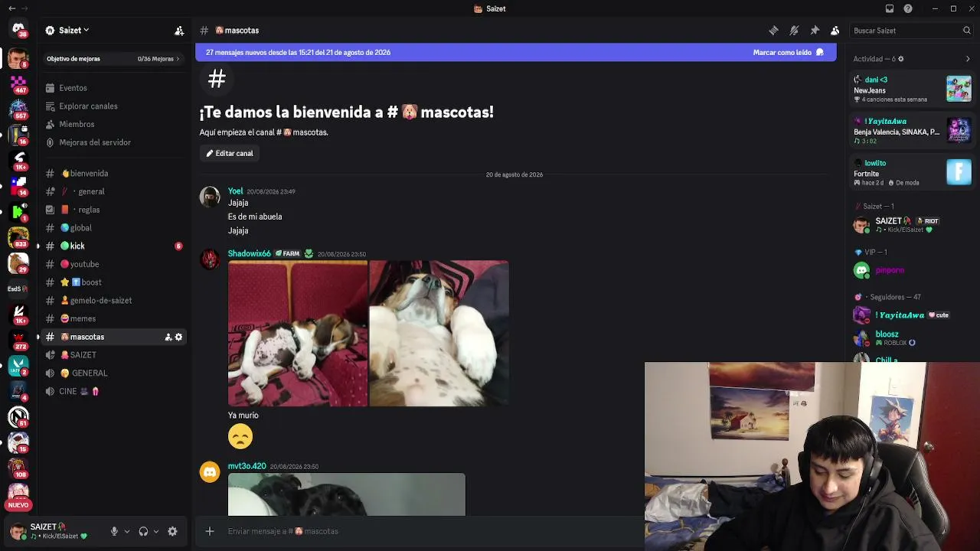Image resolution: width=980 pixels, height=551 pixels.
Task: Open the Inbox icon in title bar
Action: (890, 8)
